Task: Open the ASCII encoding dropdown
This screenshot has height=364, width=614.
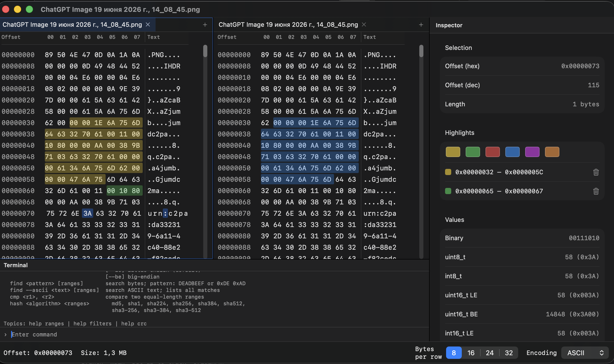Action: [x=585, y=353]
